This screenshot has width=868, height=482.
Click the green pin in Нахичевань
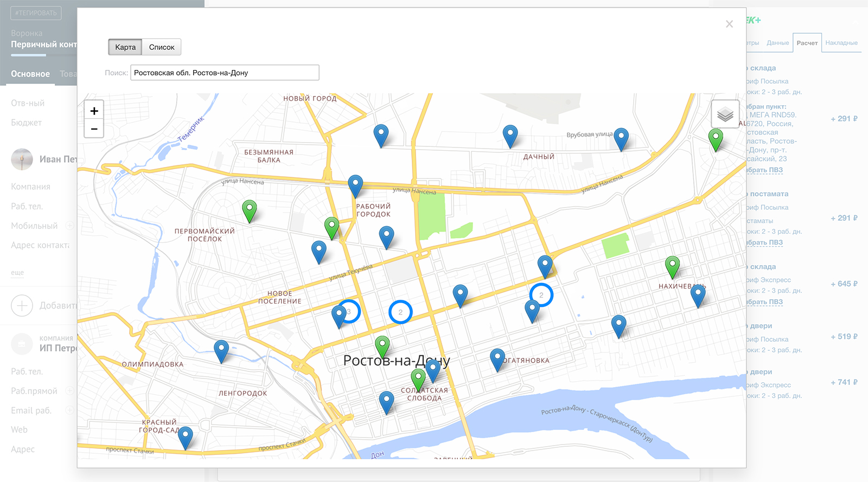coord(672,266)
